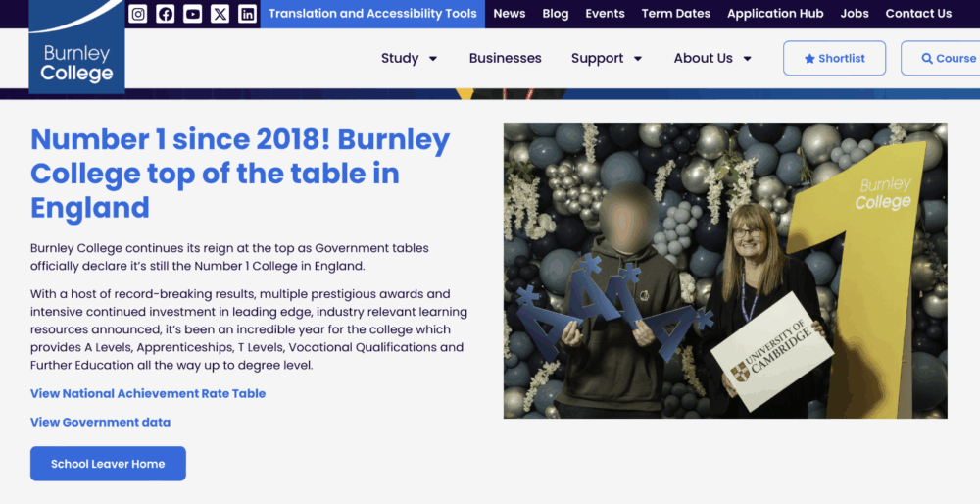The height and width of the screenshot is (504, 980).
Task: Click the Course search button
Action: coord(940,58)
